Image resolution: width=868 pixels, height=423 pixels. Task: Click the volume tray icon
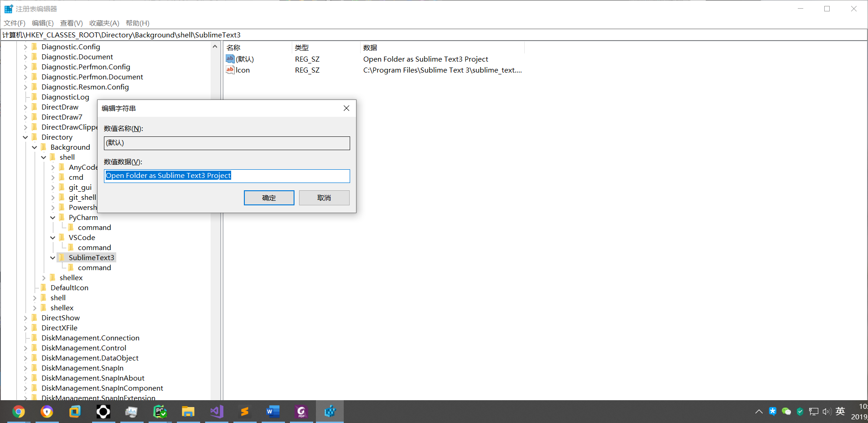(827, 412)
